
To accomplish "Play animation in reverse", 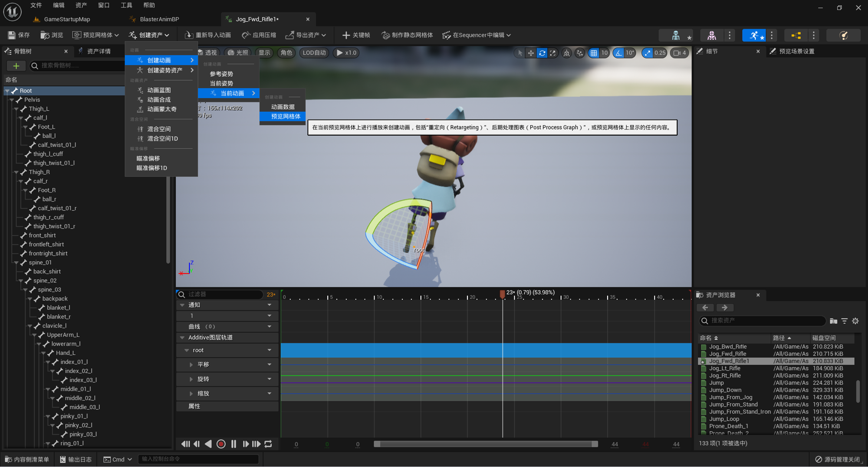I will [208, 444].
